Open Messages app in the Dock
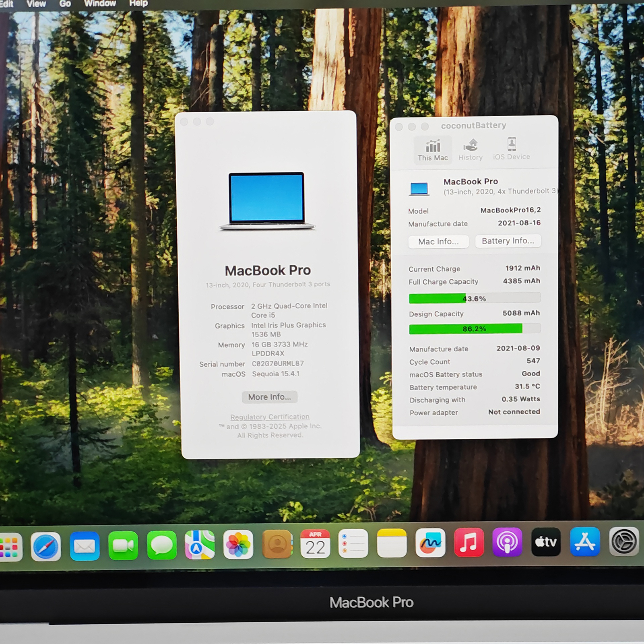Image resolution: width=644 pixels, height=644 pixels. tap(162, 545)
